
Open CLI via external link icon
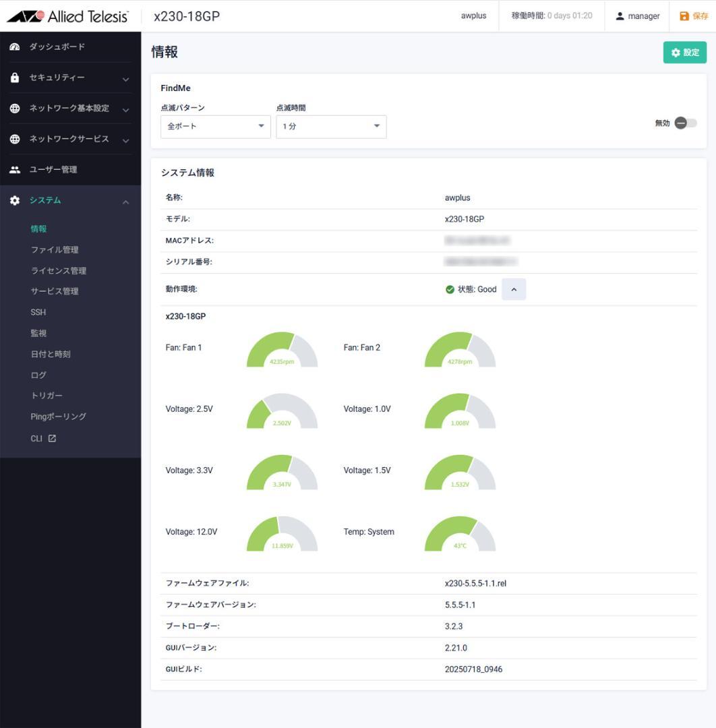53,438
